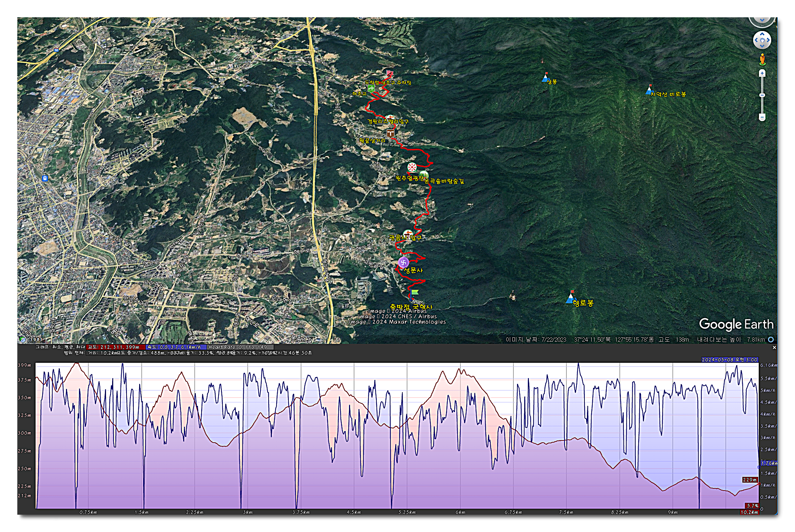Click the zoom slider handle
This screenshot has width=795, height=532.
coord(762,95)
